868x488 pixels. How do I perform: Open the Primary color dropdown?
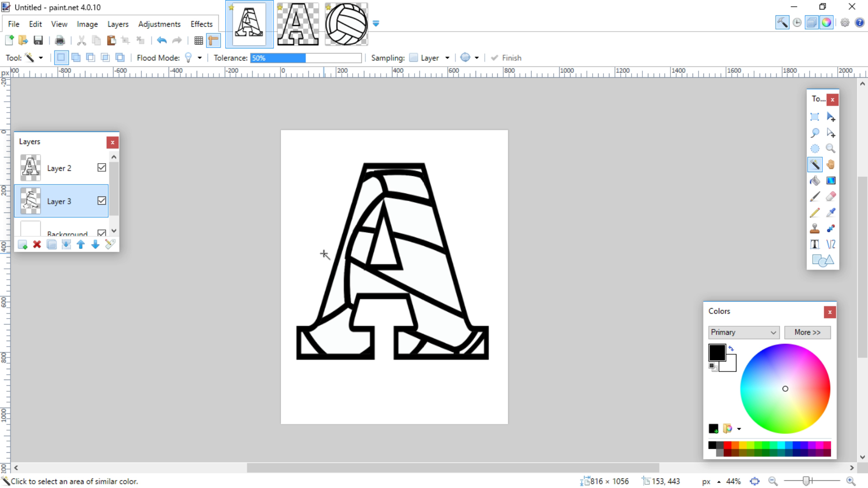pyautogui.click(x=744, y=332)
